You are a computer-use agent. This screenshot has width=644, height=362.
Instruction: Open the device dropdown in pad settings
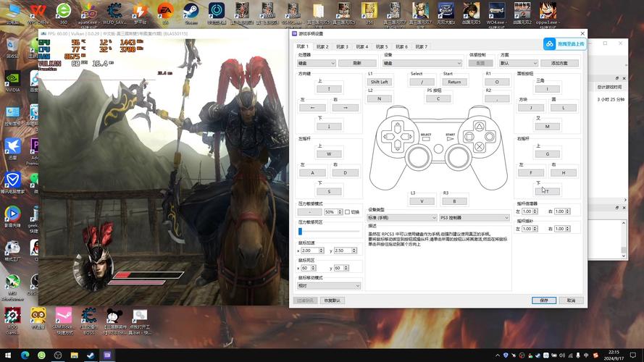tap(422, 63)
